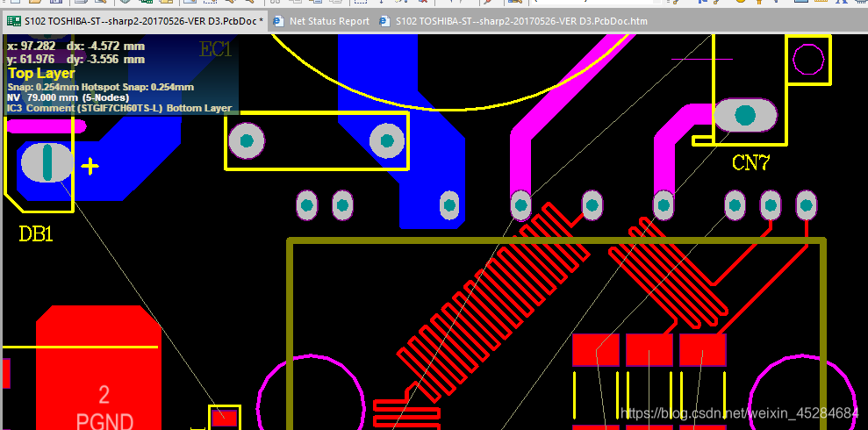868x430 pixels.
Task: Click the IC3 Comment STGIF7CH60TS-L line
Action: click(x=119, y=108)
